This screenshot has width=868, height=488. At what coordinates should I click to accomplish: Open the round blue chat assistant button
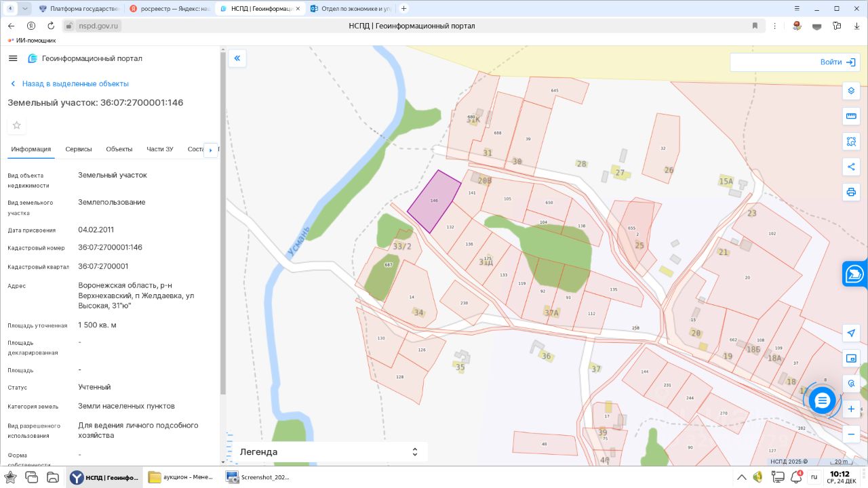[822, 401]
